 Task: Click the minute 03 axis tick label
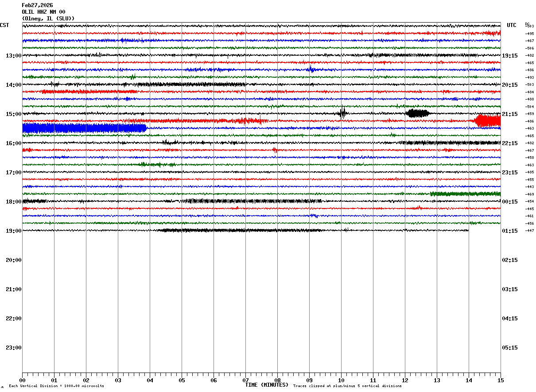click(x=118, y=380)
